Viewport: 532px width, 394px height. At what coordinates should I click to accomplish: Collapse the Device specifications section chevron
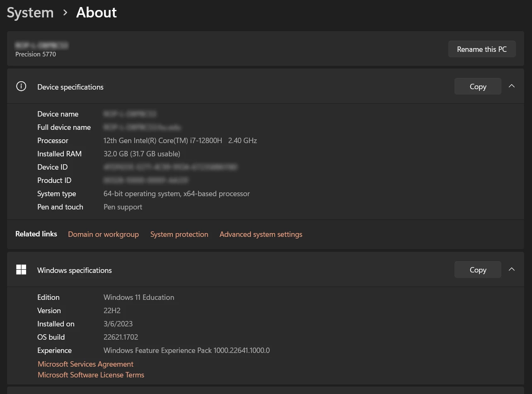tap(512, 86)
